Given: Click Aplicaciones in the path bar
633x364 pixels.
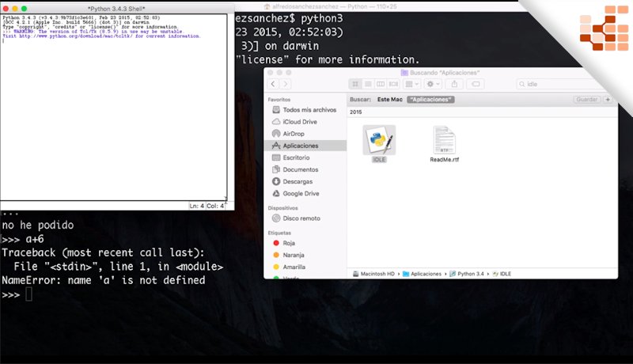Looking at the screenshot, I should 422,274.
